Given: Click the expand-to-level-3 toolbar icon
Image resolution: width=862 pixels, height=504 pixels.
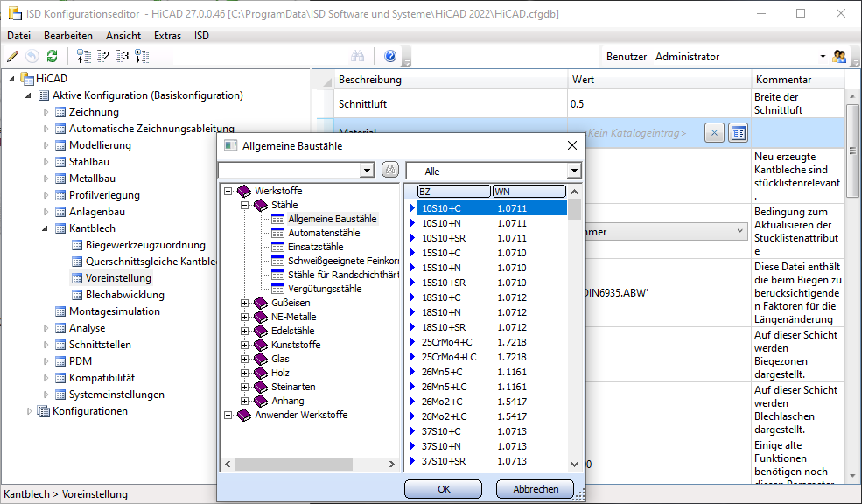Looking at the screenshot, I should pos(123,57).
